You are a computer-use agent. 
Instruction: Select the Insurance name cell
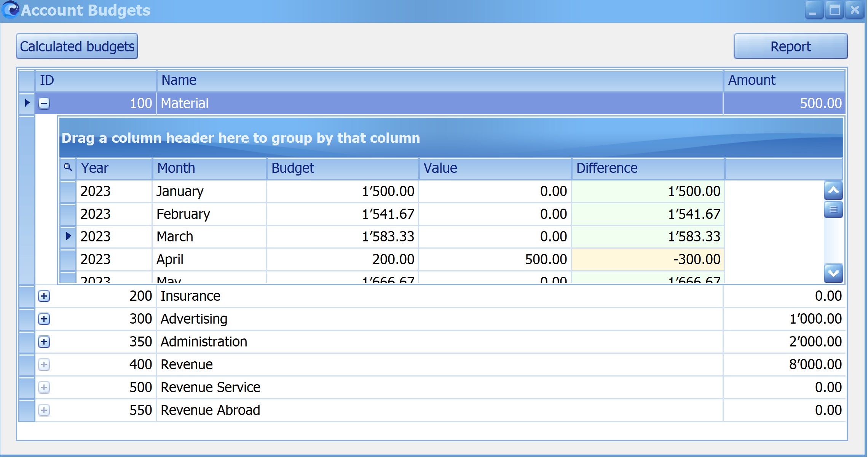click(x=440, y=296)
